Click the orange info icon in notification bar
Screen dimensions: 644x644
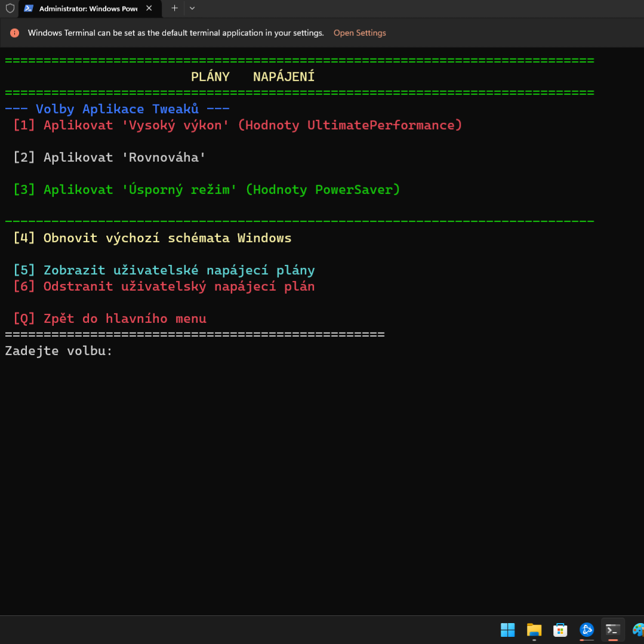pyautogui.click(x=15, y=33)
